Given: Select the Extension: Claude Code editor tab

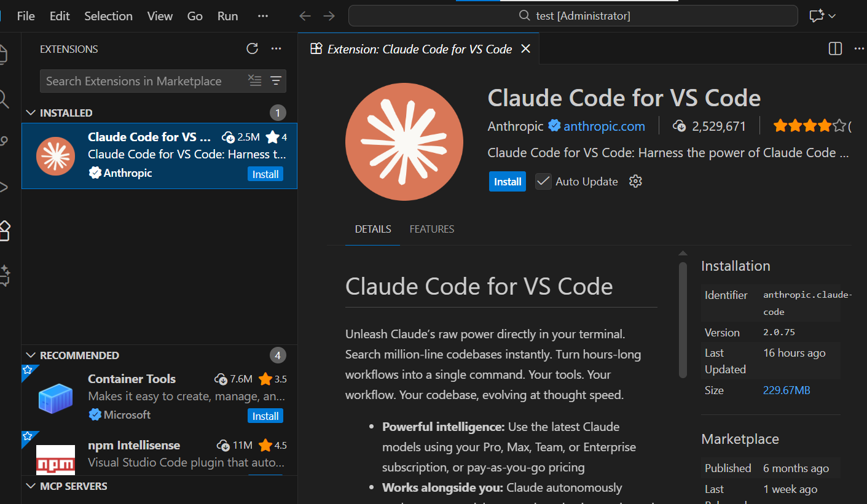Looking at the screenshot, I should point(418,49).
